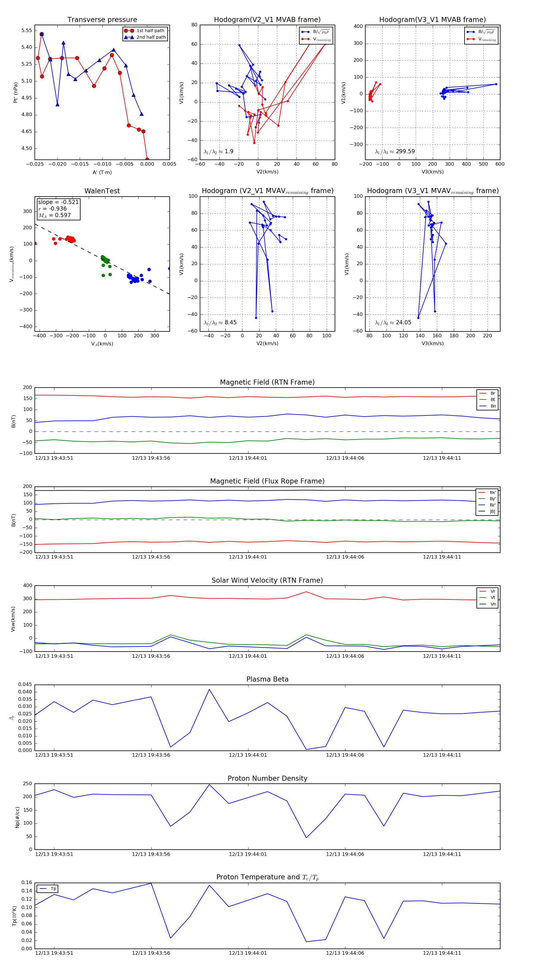Click the eigenvalue ratio '≈ 24.05' annotation
This screenshot has width=535, height=980.
pyautogui.click(x=393, y=323)
